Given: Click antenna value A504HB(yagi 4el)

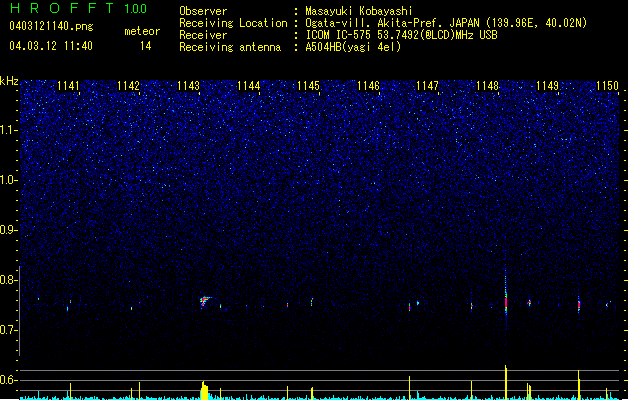Looking at the screenshot, I should (353, 47).
